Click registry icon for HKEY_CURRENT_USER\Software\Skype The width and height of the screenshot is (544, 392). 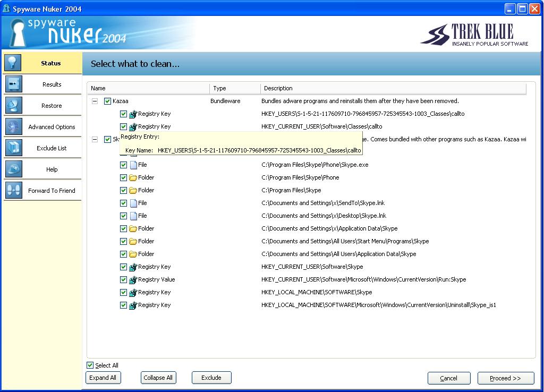coord(133,267)
